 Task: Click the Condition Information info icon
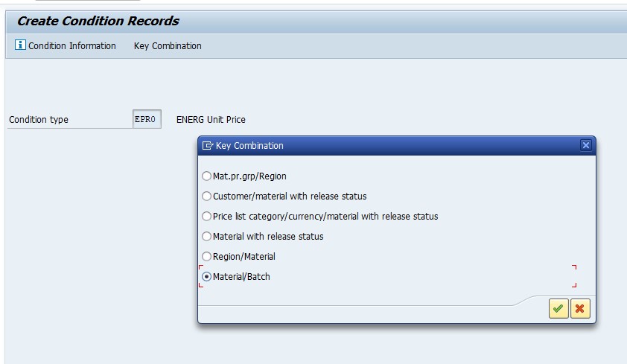pyautogui.click(x=20, y=45)
